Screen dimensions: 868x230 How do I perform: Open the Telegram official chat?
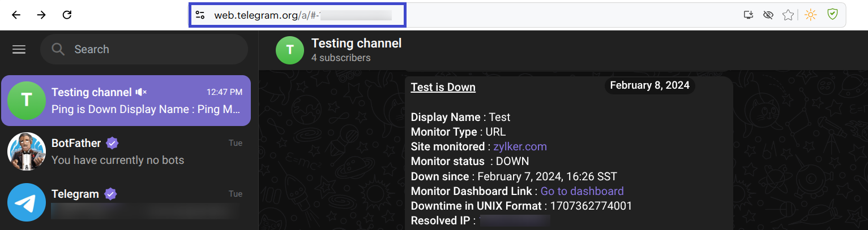[126, 202]
